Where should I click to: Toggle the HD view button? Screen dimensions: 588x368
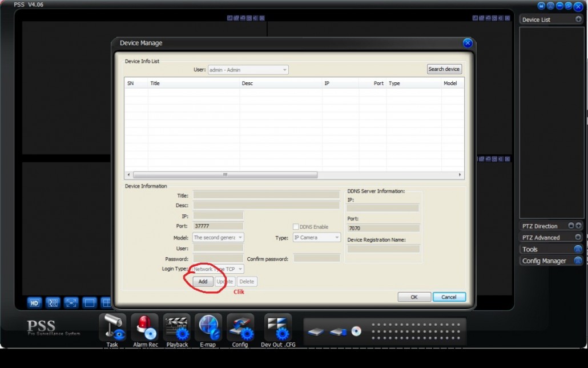tap(34, 303)
